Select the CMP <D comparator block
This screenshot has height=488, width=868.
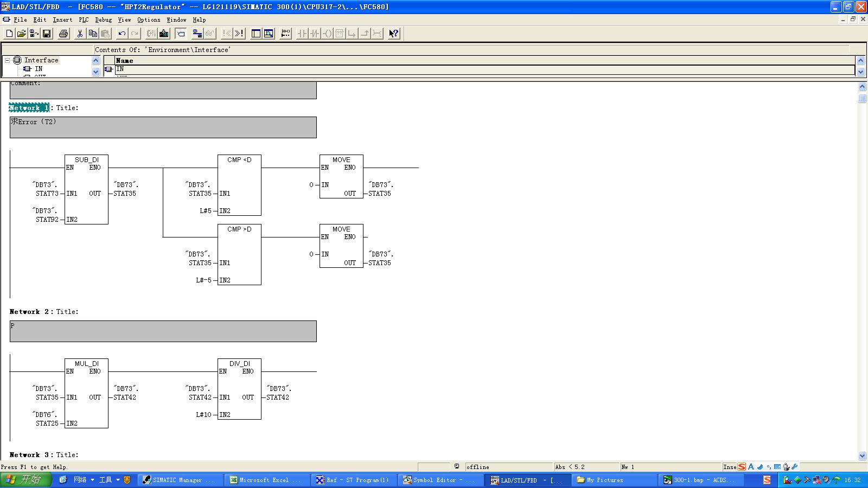click(x=239, y=185)
